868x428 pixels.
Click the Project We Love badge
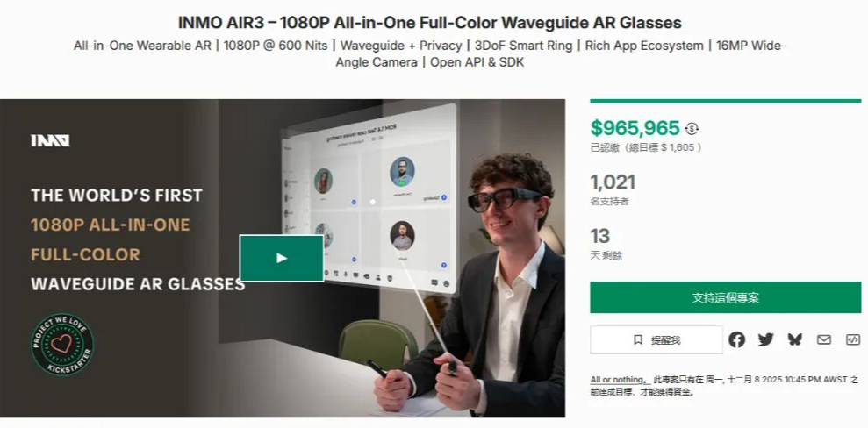coord(62,345)
